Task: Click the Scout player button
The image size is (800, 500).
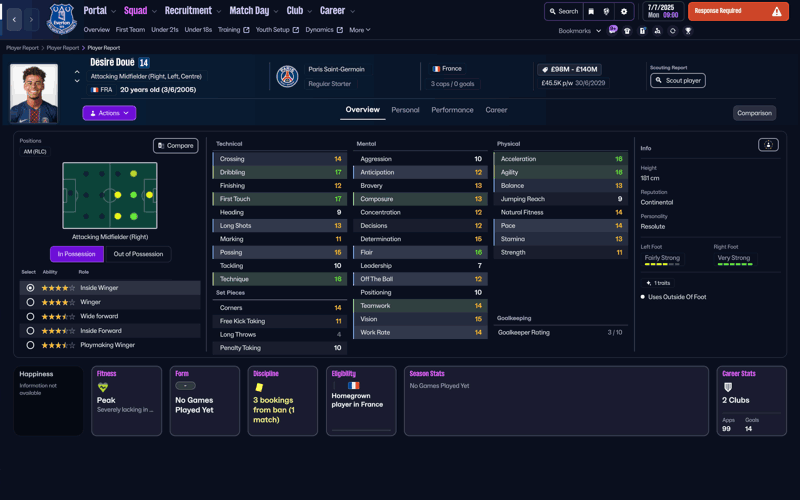Action: point(677,80)
